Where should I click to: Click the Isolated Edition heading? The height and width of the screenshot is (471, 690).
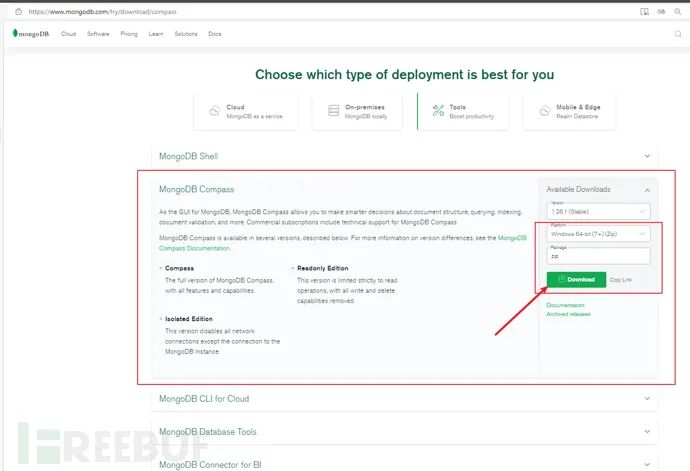(189, 319)
